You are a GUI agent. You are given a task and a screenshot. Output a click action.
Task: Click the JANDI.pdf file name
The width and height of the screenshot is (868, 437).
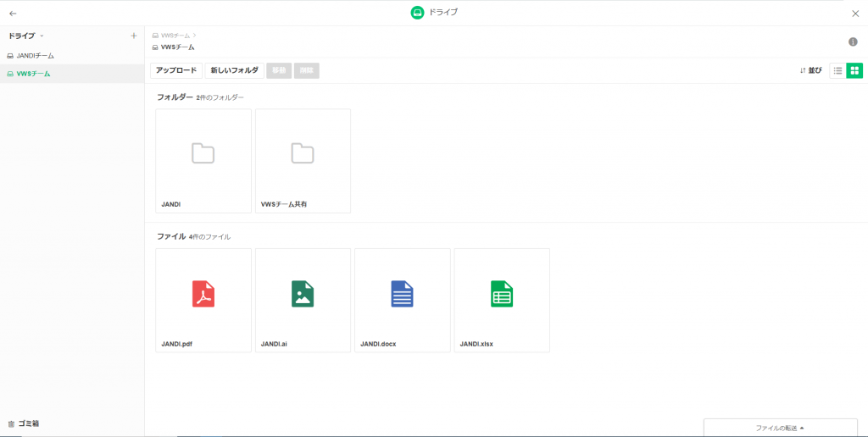[176, 344]
